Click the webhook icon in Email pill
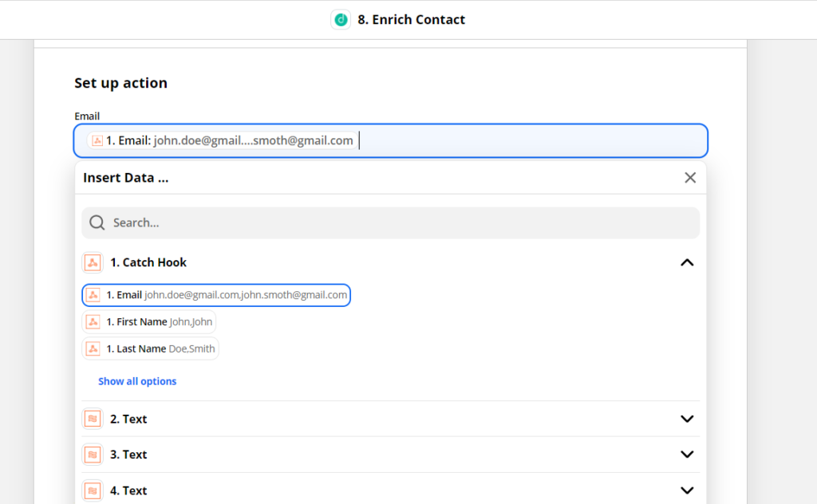The image size is (817, 504). 93,295
